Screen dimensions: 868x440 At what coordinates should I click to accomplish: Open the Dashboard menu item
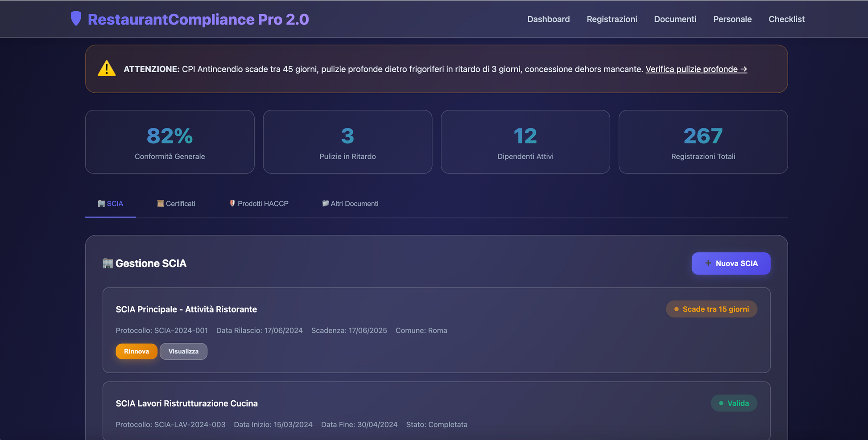[x=548, y=19]
